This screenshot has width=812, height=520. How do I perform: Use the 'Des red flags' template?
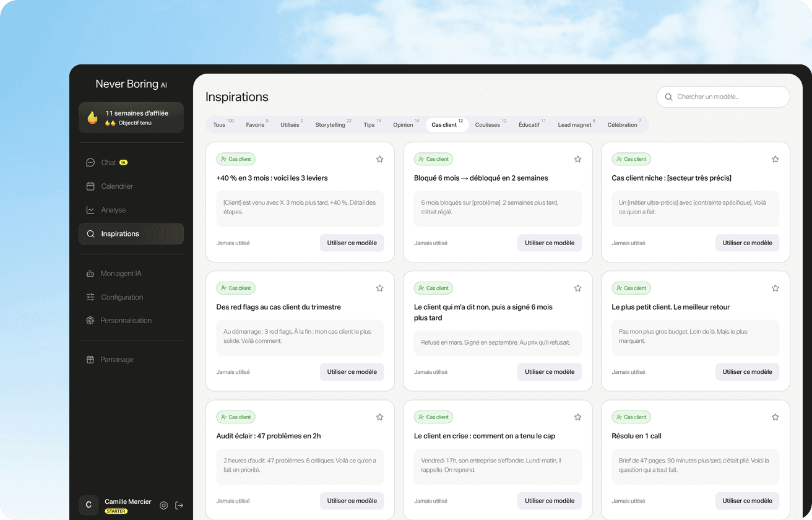352,372
